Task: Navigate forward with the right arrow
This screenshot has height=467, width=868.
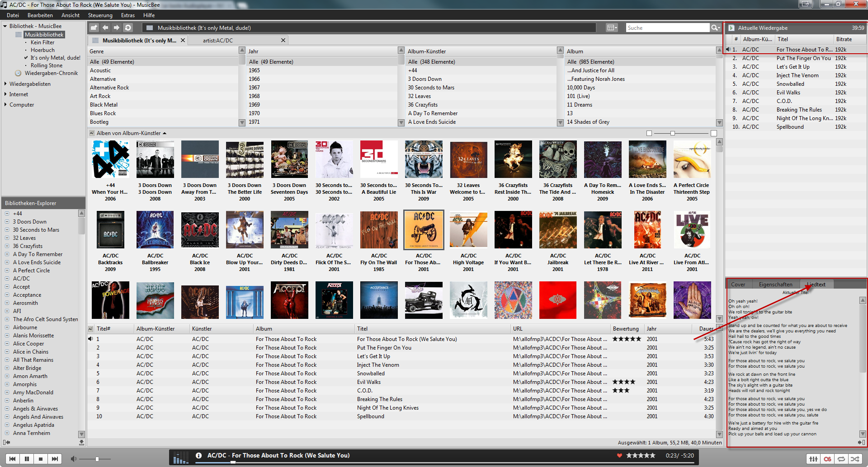Action: click(117, 28)
